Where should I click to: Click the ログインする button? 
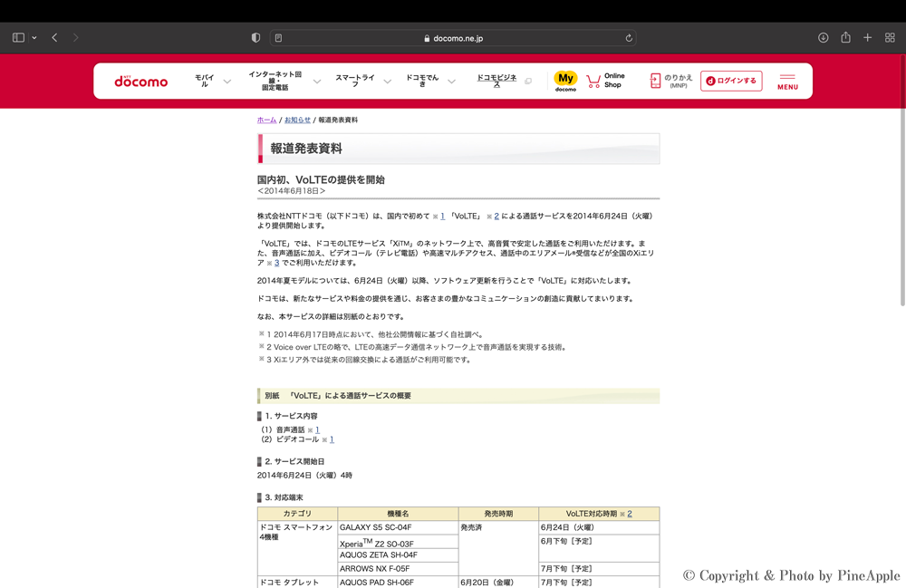point(731,81)
